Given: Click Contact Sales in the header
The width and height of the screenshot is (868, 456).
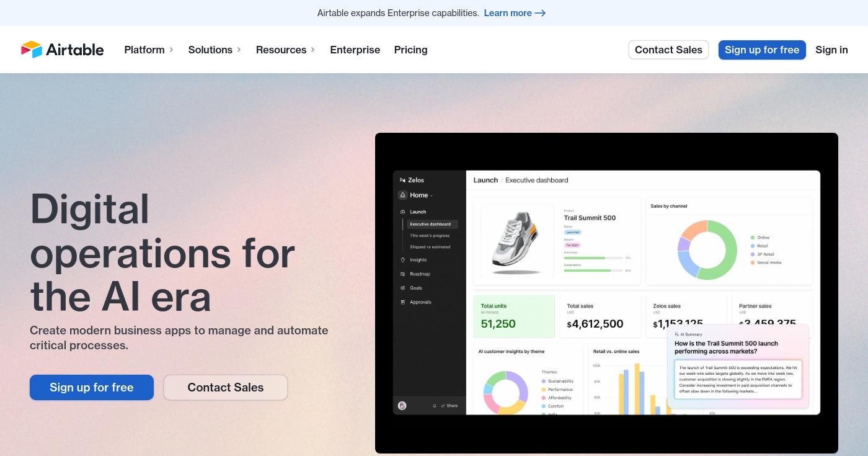Looking at the screenshot, I should click(668, 50).
